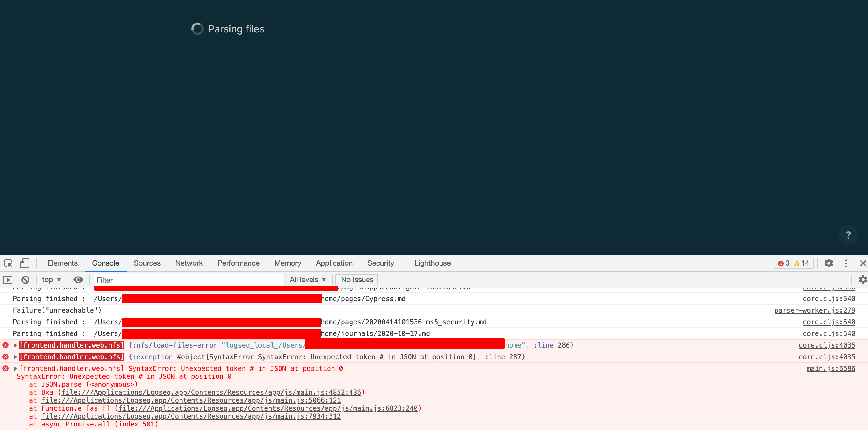Open console settings gear beside No Issues
The width and height of the screenshot is (868, 432).
pos(862,280)
